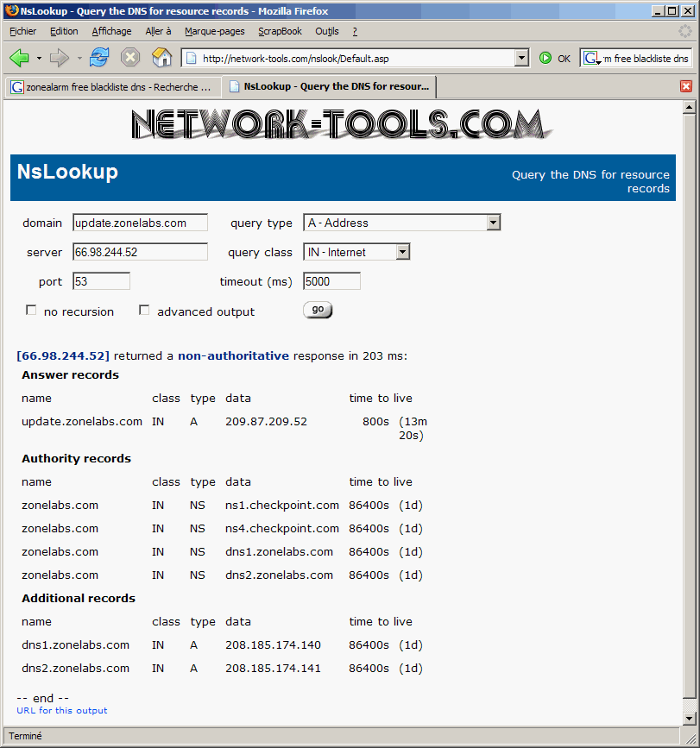Image resolution: width=700 pixels, height=748 pixels.
Task: Click the Stop loading icon
Action: point(129,58)
